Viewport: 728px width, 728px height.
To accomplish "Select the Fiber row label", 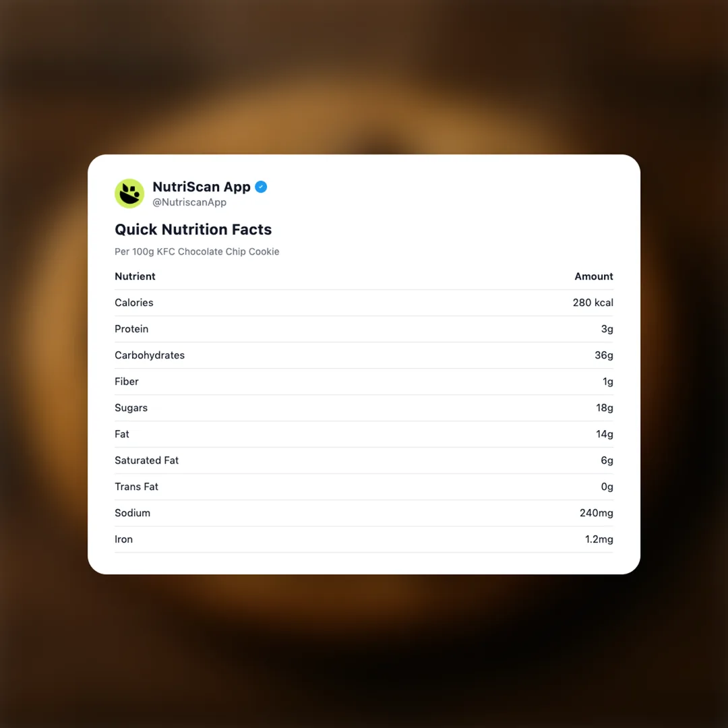I will pyautogui.click(x=127, y=382).
